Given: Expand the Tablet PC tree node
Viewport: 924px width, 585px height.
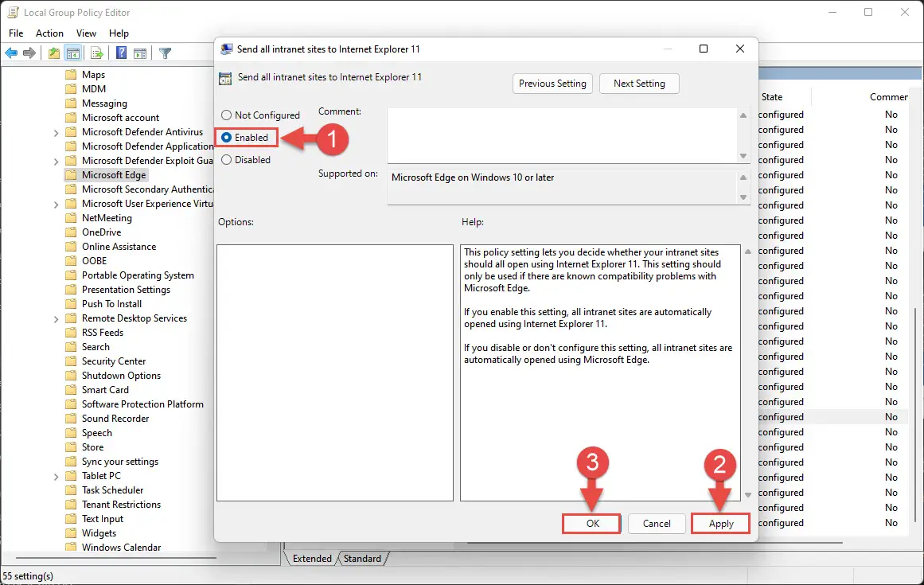Looking at the screenshot, I should (x=56, y=477).
